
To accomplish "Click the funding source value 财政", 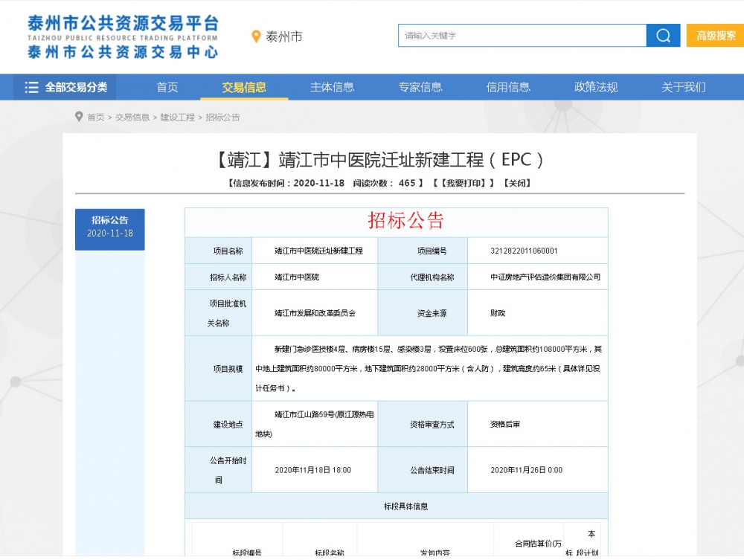I will pyautogui.click(x=497, y=313).
